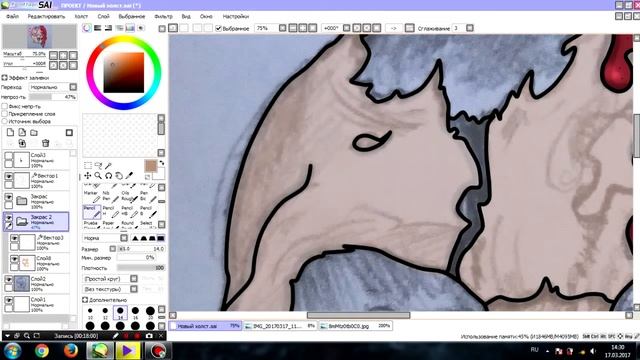640x360 pixels.
Task: Switch to the IMG_20170317 document tab
Action: click(x=280, y=326)
